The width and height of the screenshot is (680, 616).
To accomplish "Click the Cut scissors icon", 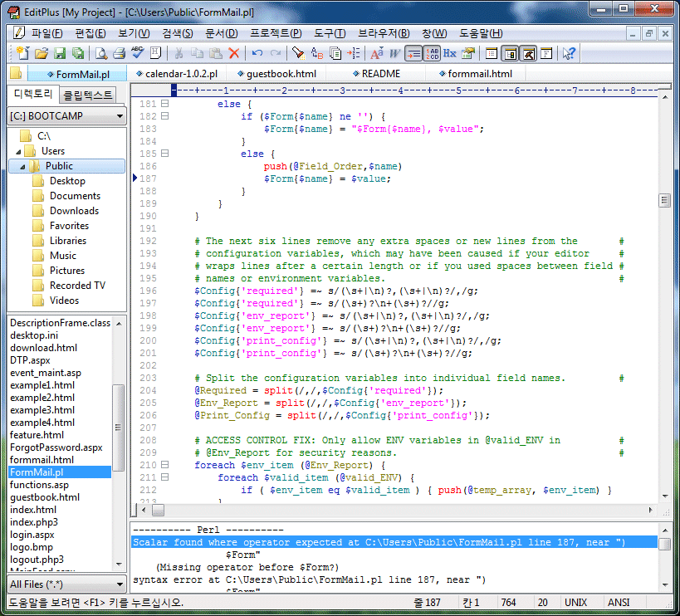I will [x=179, y=53].
